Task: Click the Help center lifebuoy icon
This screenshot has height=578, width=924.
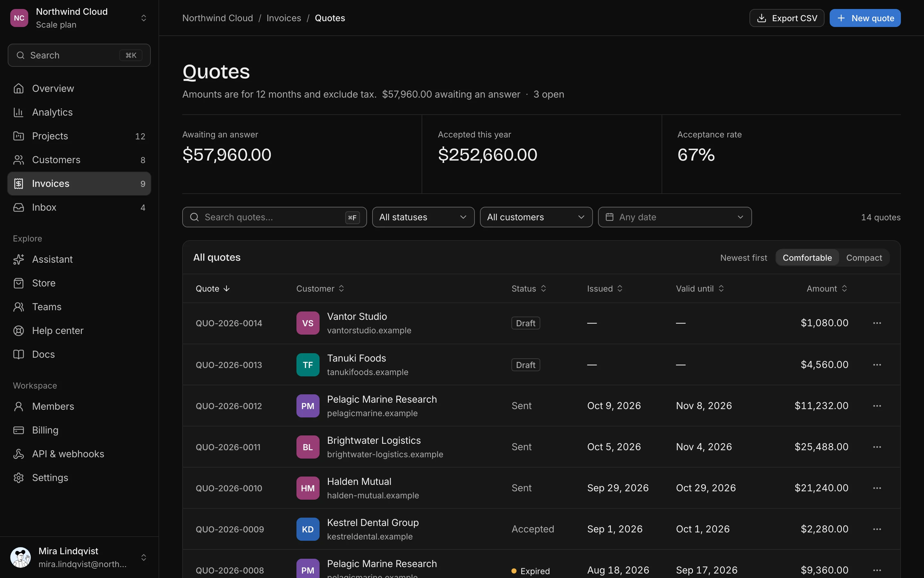Action: coord(18,330)
